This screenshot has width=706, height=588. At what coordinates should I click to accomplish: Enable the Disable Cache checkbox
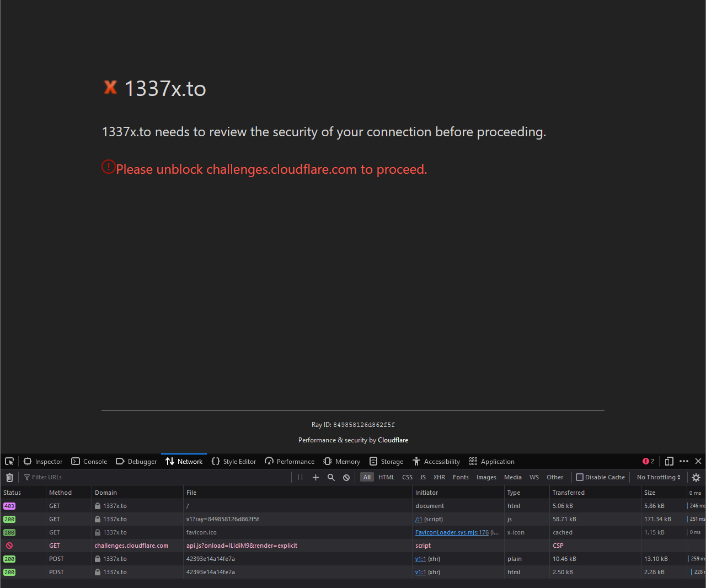coord(579,477)
